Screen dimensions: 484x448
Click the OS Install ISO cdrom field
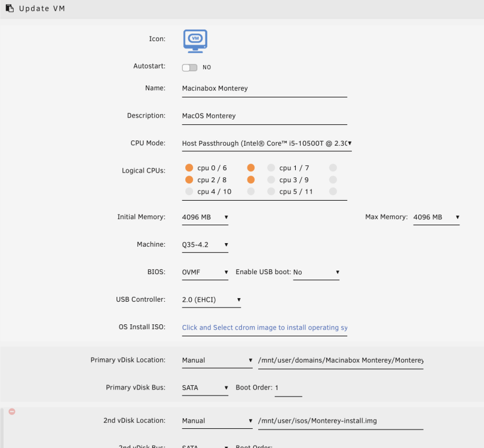coord(265,328)
